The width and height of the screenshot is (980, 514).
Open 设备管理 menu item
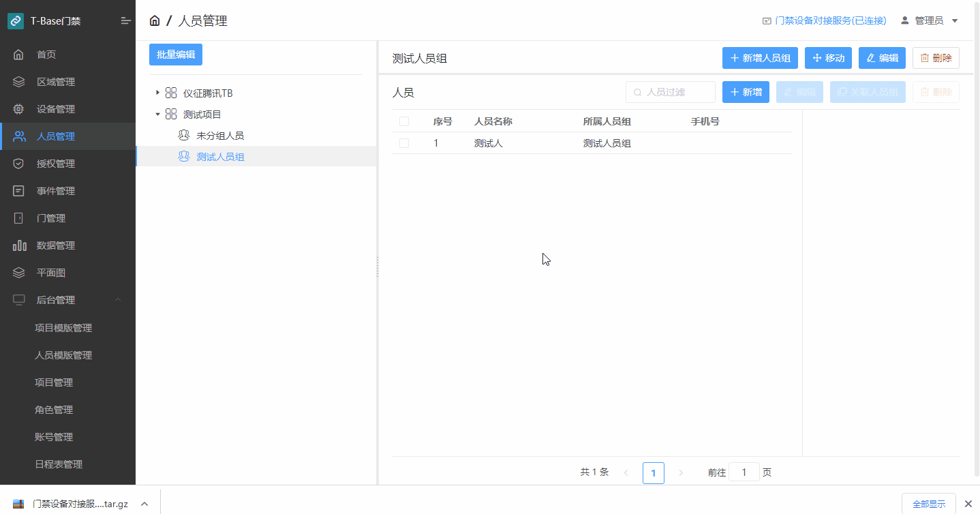point(68,109)
